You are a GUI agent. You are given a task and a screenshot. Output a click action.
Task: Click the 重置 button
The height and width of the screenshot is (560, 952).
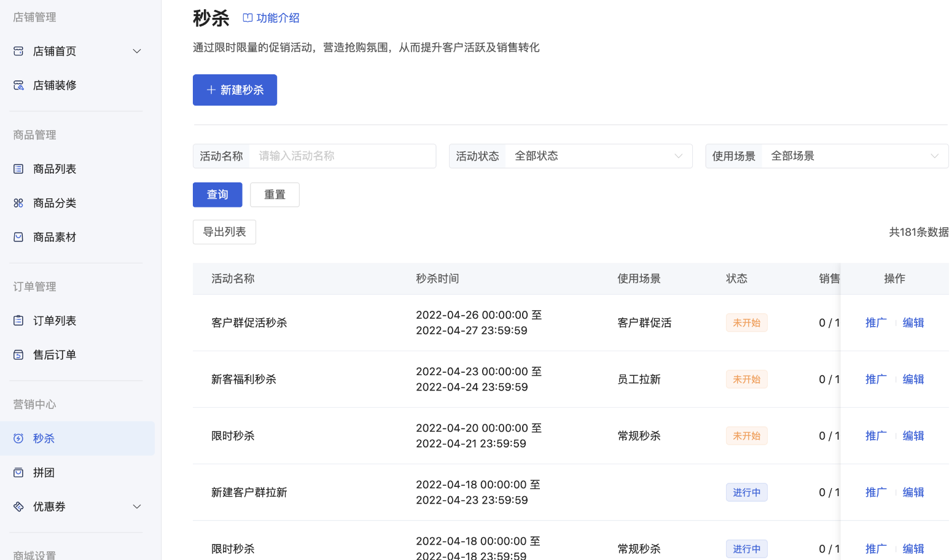click(275, 195)
